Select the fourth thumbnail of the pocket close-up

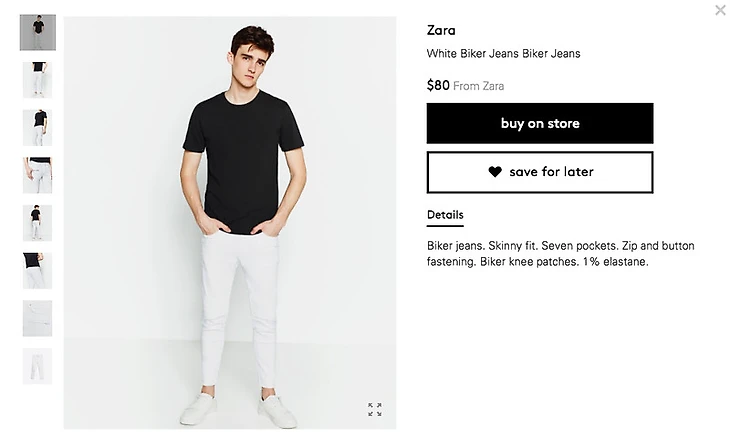38,176
